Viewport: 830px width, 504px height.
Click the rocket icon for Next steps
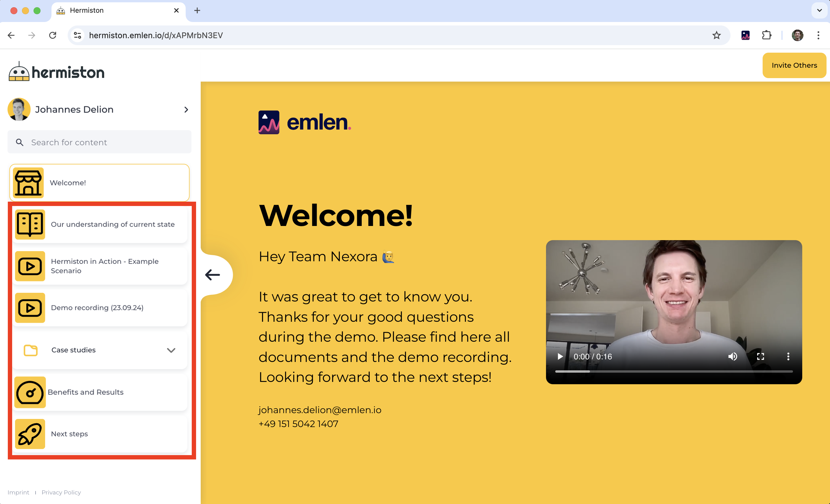pos(30,434)
